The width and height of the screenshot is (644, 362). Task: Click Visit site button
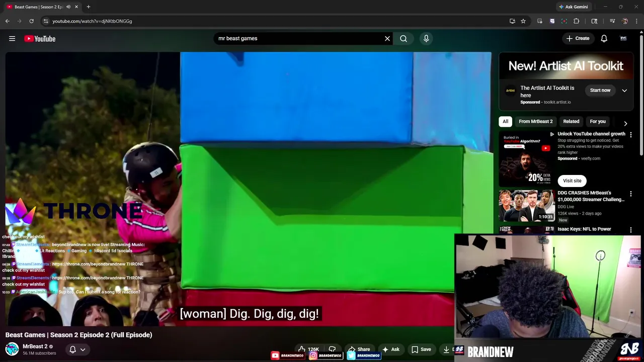[572, 180]
